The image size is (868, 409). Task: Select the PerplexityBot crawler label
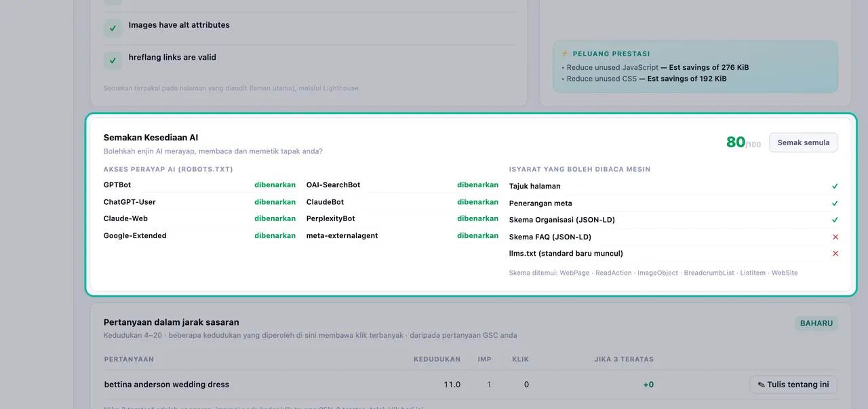[x=331, y=218]
